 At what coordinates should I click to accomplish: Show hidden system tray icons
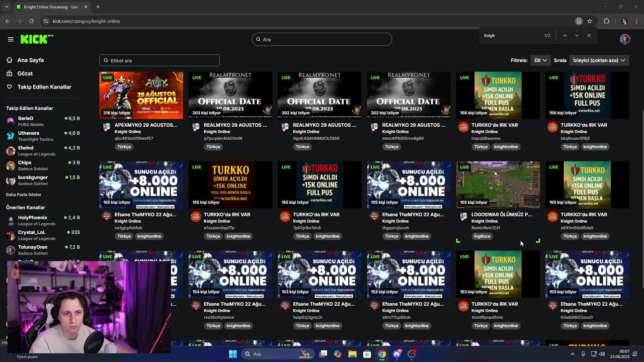point(572,354)
